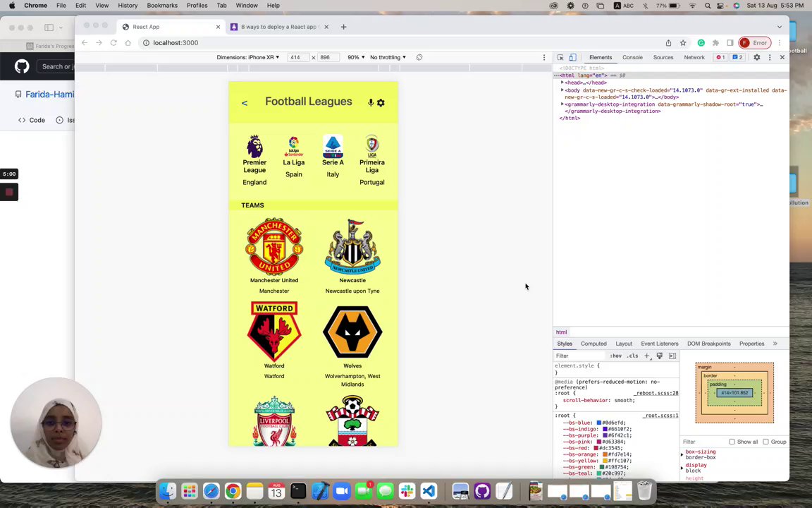This screenshot has height=508, width=812.
Task: Toggle the .cls element classes panel
Action: pos(632,356)
